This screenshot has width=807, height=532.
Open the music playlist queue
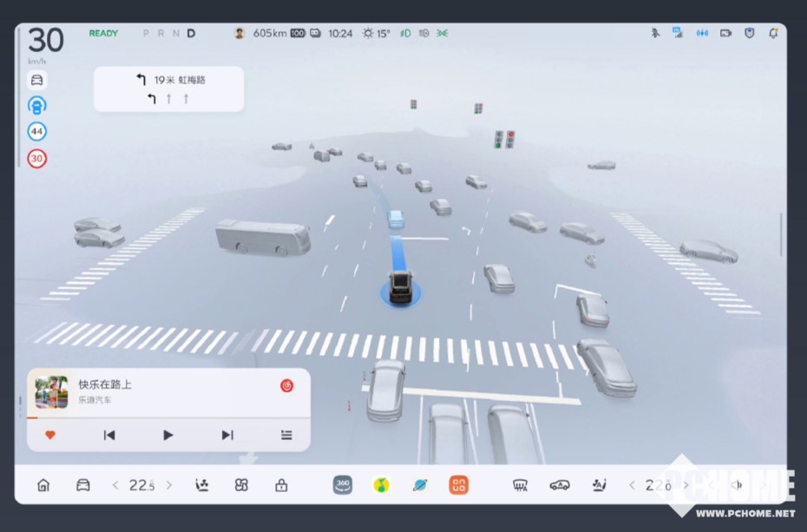pyautogui.click(x=286, y=435)
